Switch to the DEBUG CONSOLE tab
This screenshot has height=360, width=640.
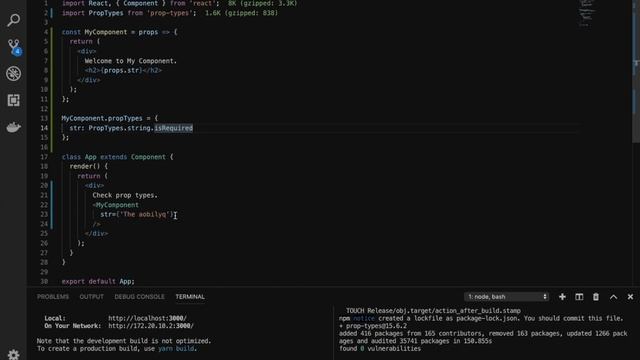click(x=139, y=297)
